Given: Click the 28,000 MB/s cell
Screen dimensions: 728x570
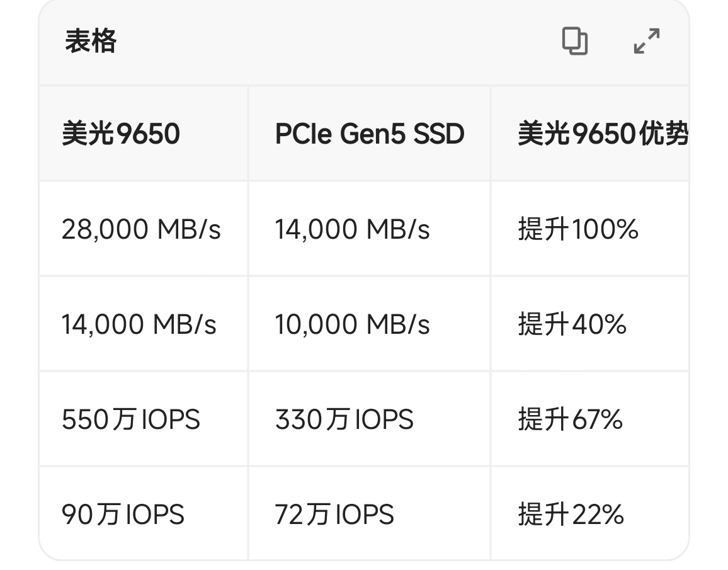Looking at the screenshot, I should [x=141, y=229].
